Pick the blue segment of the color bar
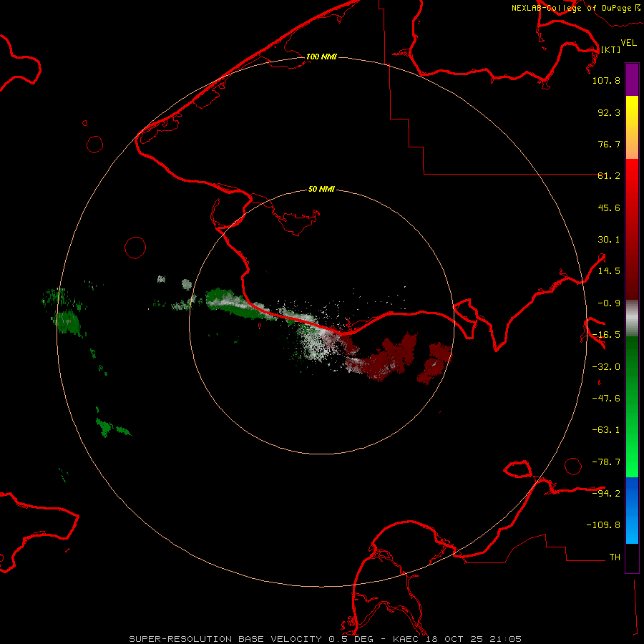The image size is (644, 644). click(x=632, y=510)
